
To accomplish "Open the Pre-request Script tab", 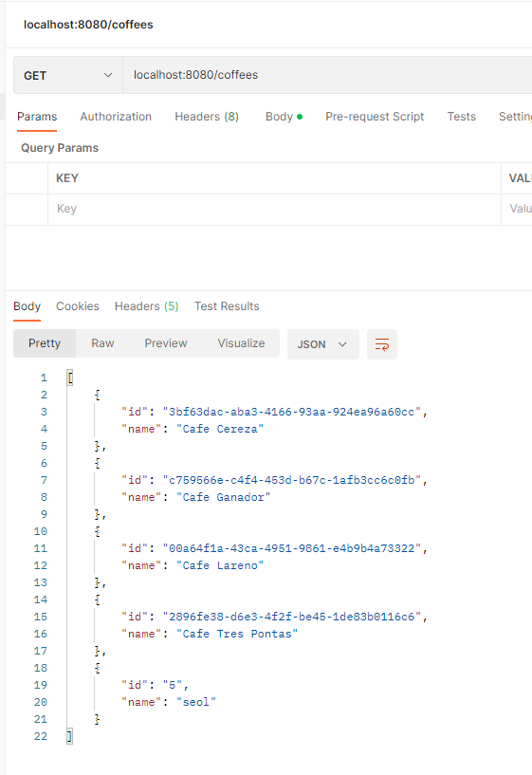I will pyautogui.click(x=375, y=117).
